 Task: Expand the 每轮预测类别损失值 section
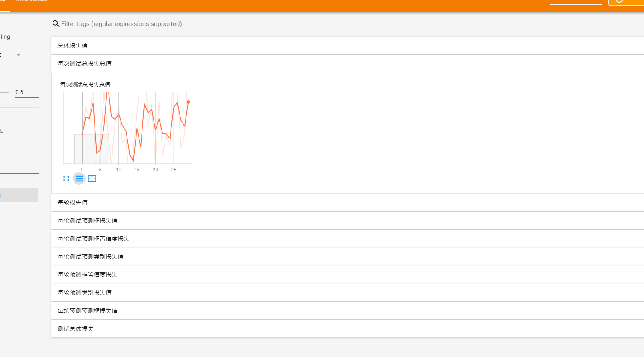(x=348, y=293)
